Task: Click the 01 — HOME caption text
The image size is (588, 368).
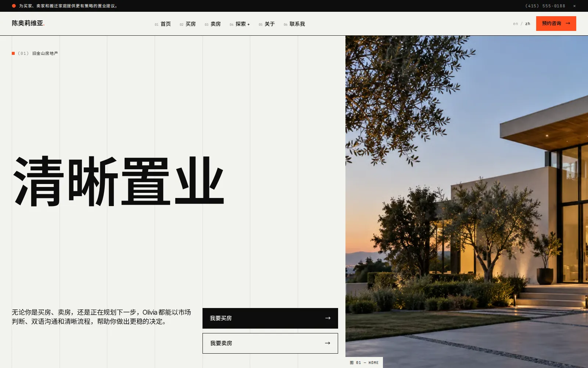Action: [x=367, y=363]
